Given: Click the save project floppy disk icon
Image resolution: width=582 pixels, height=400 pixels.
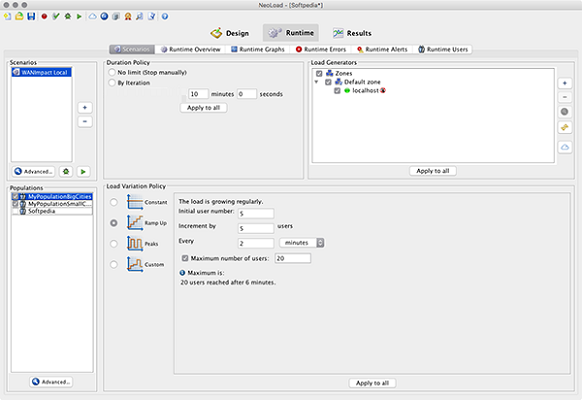Looking at the screenshot, I should point(31,16).
